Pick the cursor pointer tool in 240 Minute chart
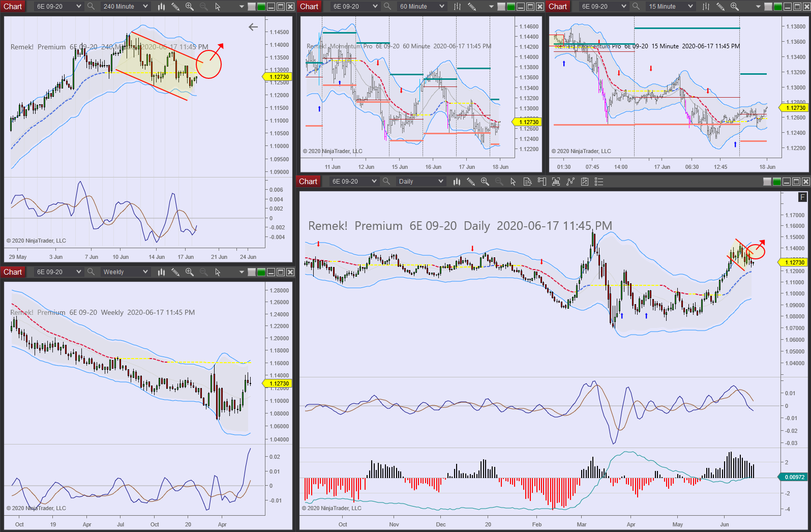811x532 pixels. [218, 7]
